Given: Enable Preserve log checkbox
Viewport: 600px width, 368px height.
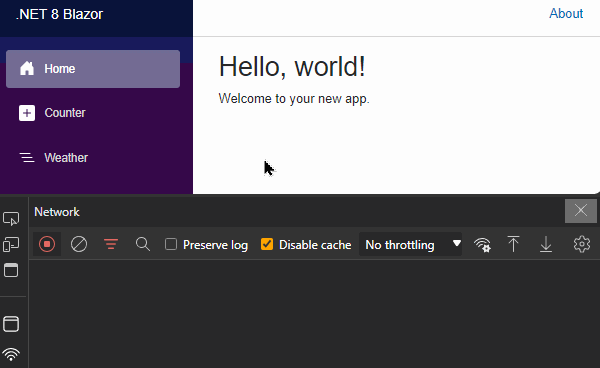Looking at the screenshot, I should click(x=171, y=244).
